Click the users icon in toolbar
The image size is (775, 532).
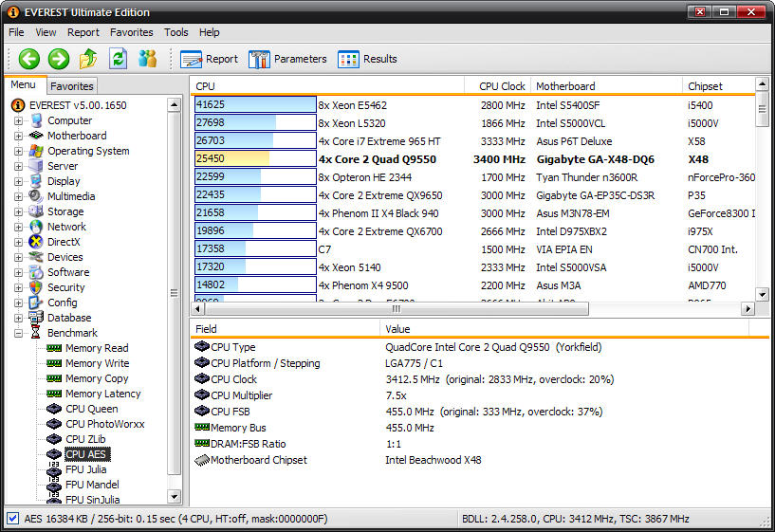tap(147, 59)
